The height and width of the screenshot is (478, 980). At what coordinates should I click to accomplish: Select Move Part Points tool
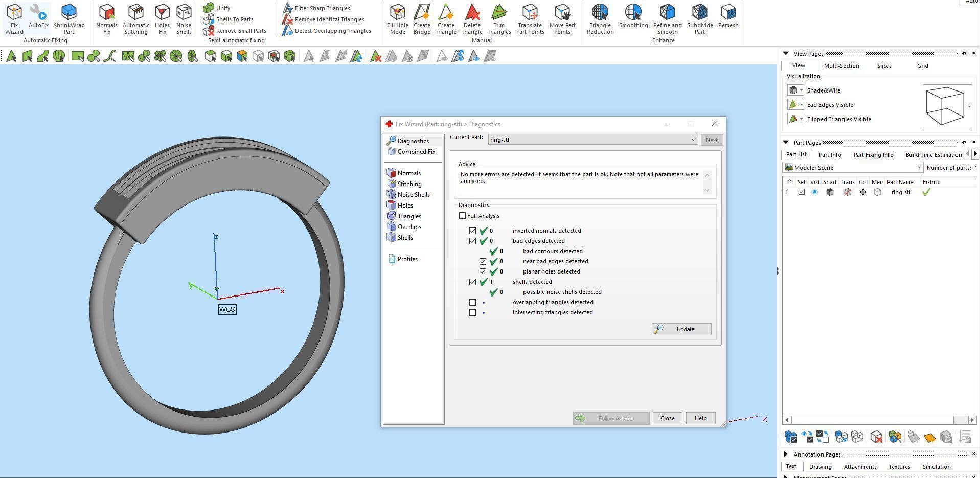pyautogui.click(x=562, y=18)
